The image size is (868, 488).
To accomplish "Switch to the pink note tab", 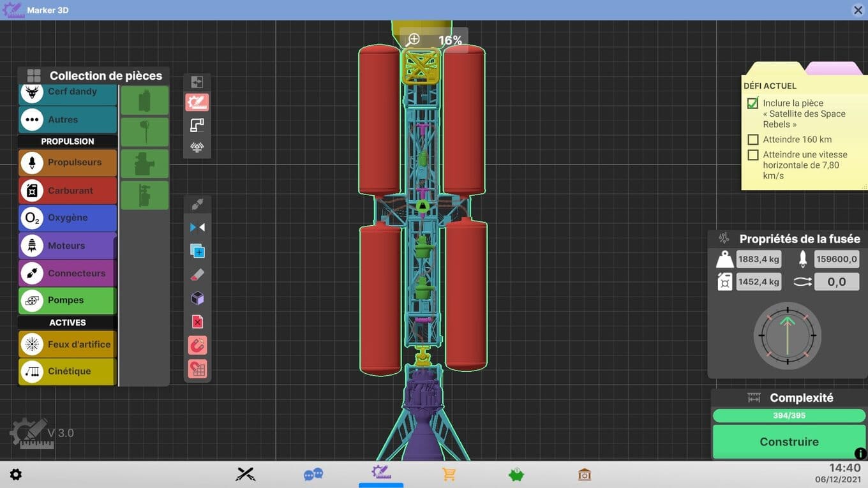I will 834,68.
